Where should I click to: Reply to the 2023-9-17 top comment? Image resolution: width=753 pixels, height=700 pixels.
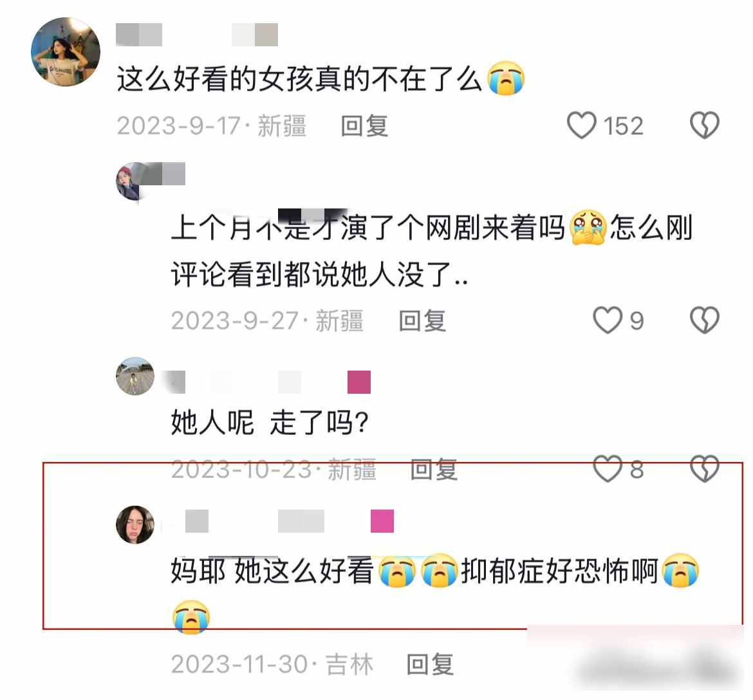coord(364,126)
